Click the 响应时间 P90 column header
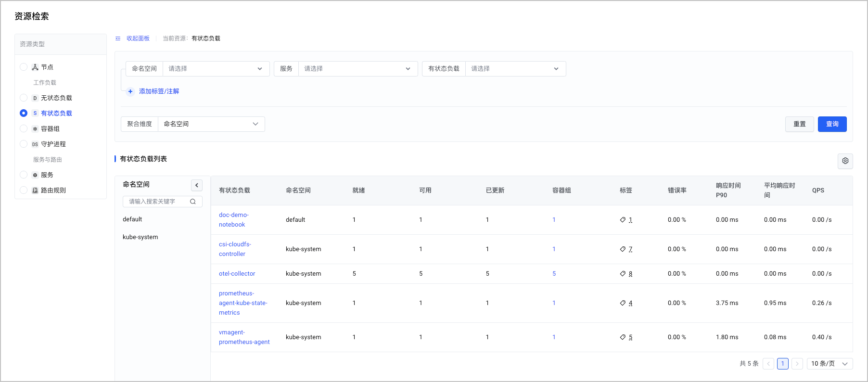The width and height of the screenshot is (868, 382). tap(728, 191)
